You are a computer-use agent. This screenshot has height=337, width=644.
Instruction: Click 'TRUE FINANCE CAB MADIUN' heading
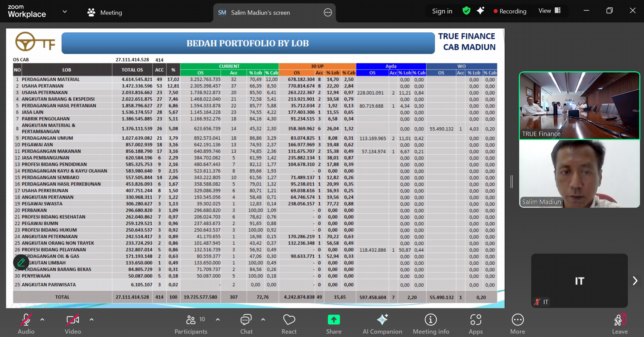467,41
